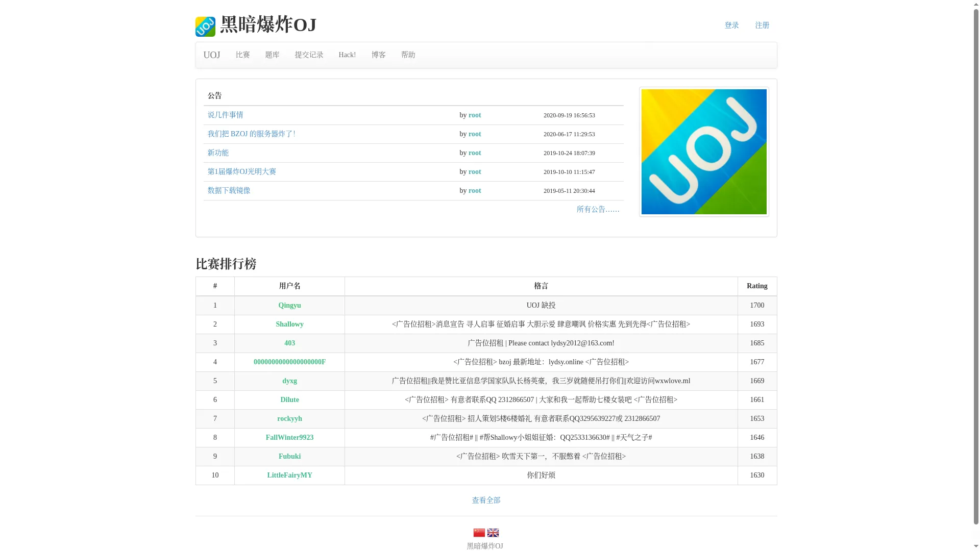Switch language to Chinese flag icon

tap(479, 533)
